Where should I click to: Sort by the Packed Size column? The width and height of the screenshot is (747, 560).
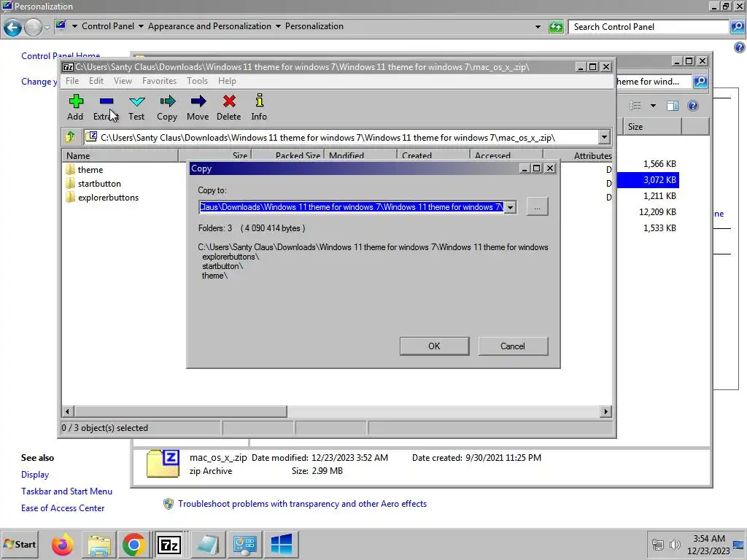(x=288, y=155)
